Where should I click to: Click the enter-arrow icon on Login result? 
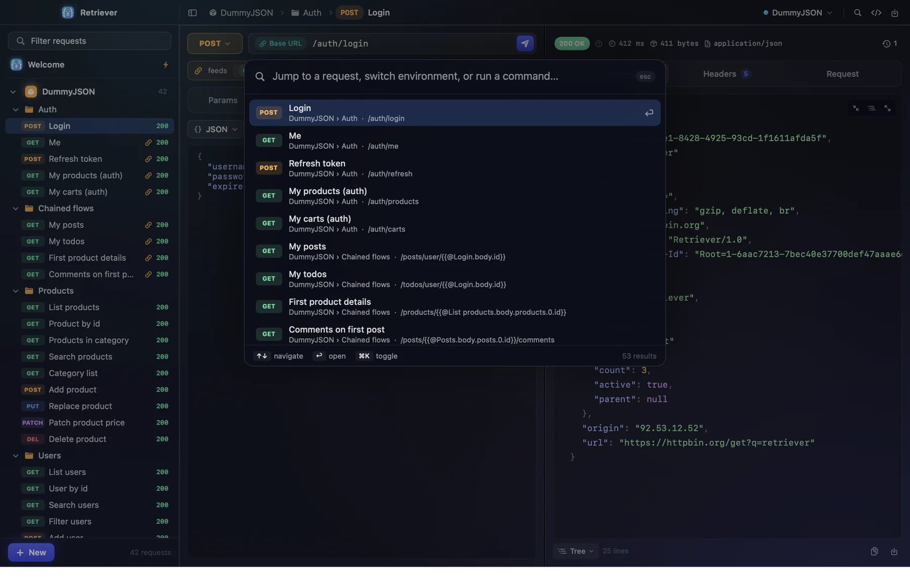(649, 113)
